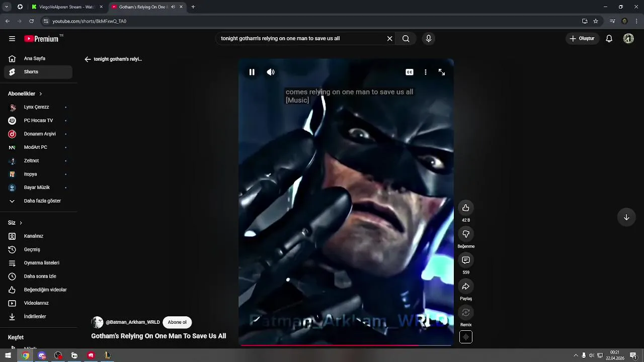Image resolution: width=644 pixels, height=362 pixels.
Task: Open Lynx Çerezz subscription channel
Action: point(38,107)
